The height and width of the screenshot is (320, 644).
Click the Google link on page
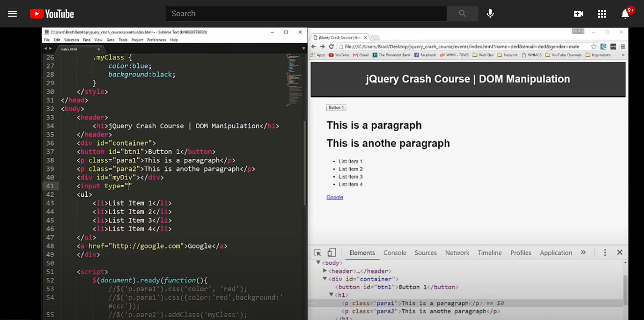click(334, 197)
